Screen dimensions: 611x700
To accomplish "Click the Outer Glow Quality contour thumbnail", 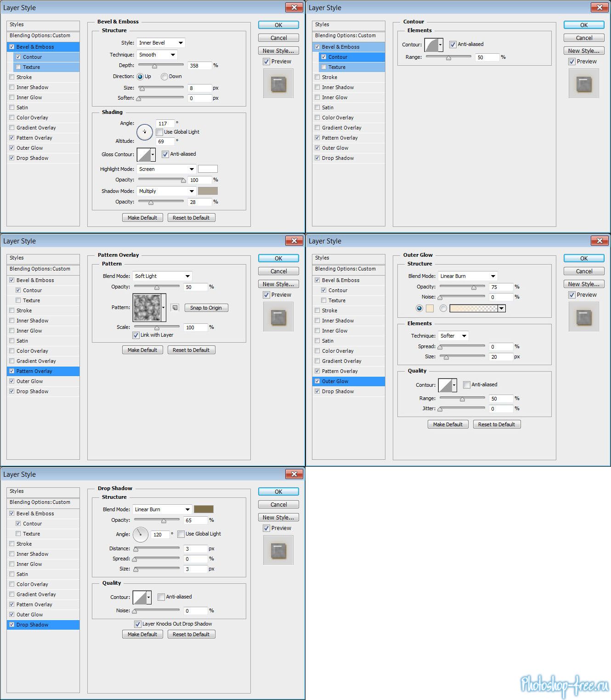I will click(445, 385).
